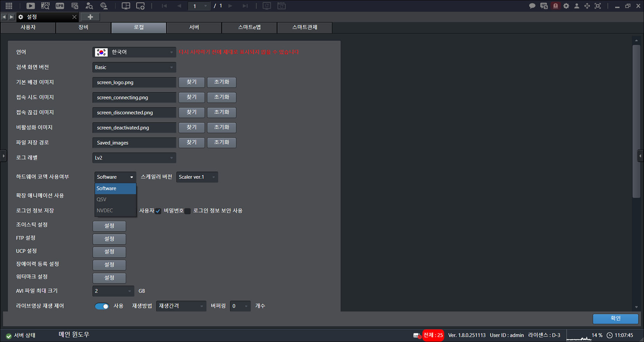This screenshot has height=342, width=644.
Task: Toggle the 라이브영상 재생 제어 switch
Action: [102, 306]
